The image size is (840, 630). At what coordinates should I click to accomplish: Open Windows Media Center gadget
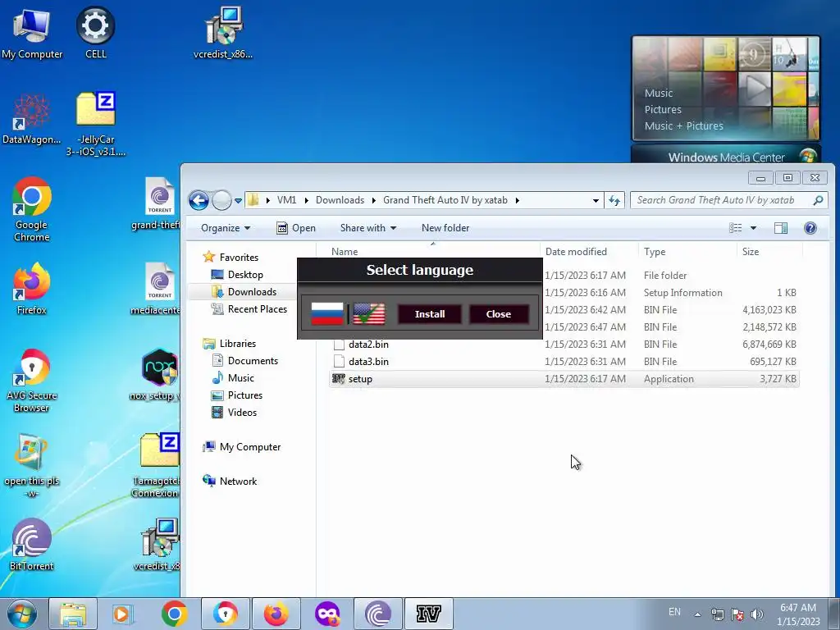[x=726, y=99]
